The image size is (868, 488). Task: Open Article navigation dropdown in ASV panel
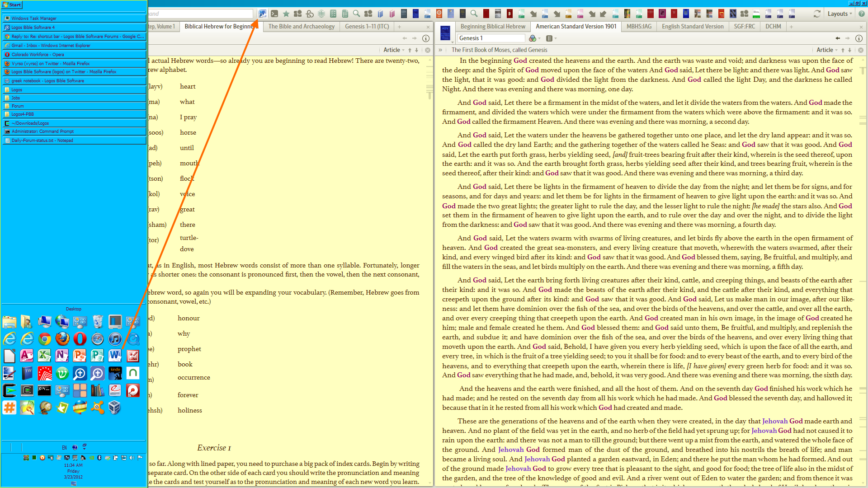[827, 50]
